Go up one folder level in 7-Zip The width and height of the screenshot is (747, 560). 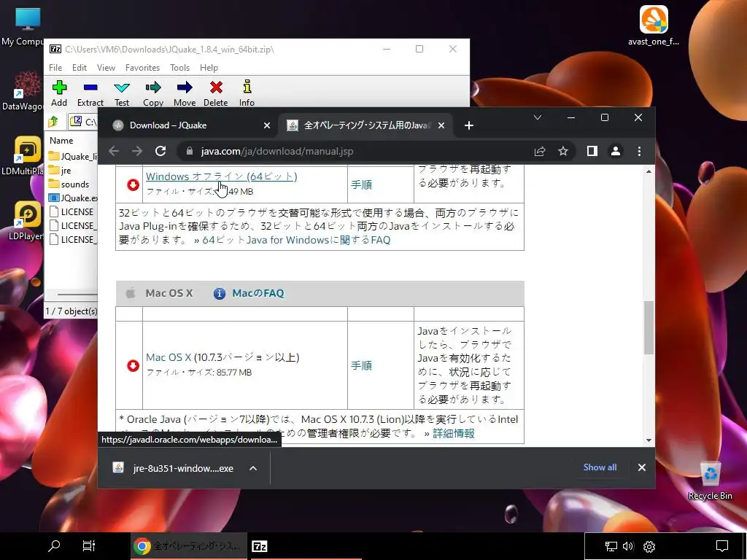coord(54,122)
